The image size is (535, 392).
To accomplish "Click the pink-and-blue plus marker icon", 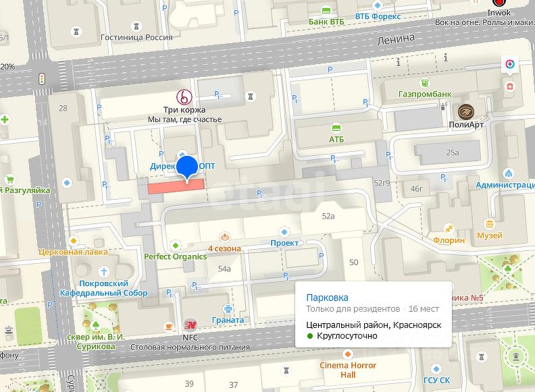I will (x=510, y=64).
